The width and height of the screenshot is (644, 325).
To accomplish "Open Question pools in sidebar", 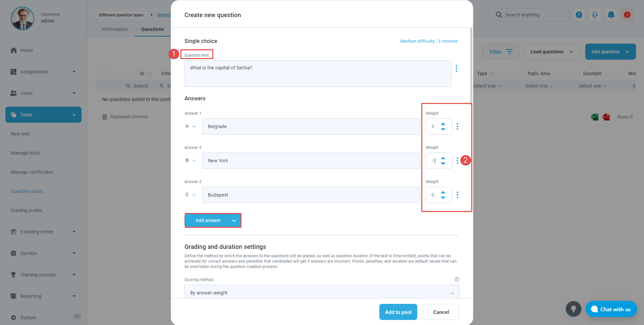I will click(x=27, y=191).
